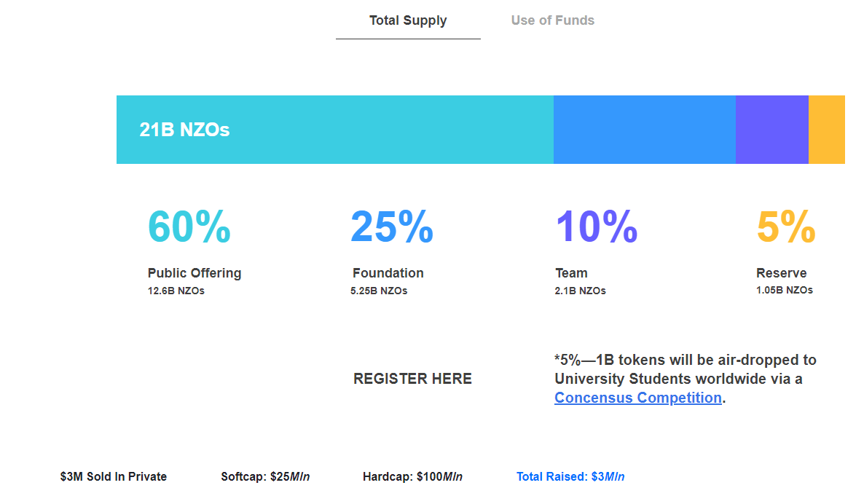Viewport: 864px width, 504px height.
Task: Click the Softcap: $25Mln text
Action: click(265, 477)
